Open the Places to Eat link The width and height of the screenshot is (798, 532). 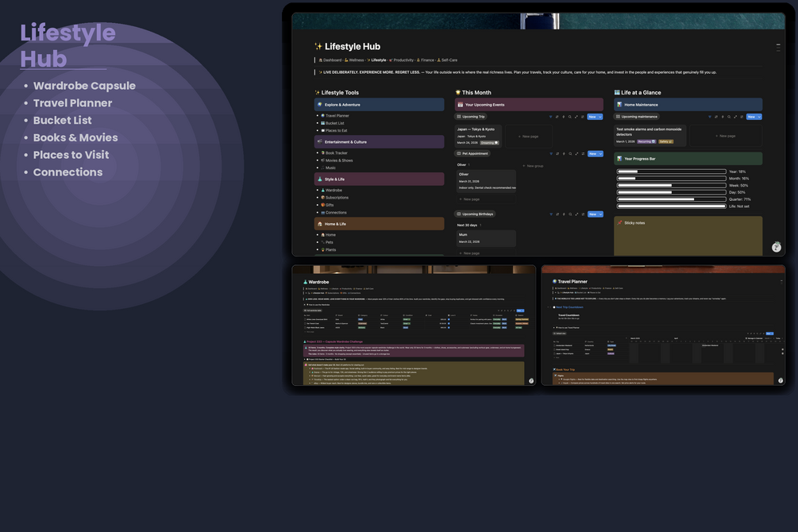[333, 130]
